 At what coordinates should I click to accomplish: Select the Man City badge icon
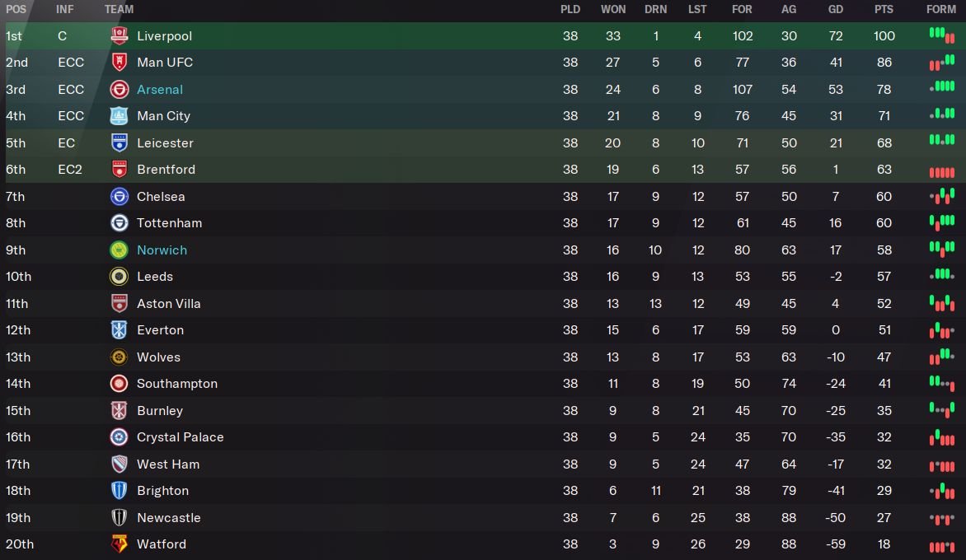pos(119,115)
